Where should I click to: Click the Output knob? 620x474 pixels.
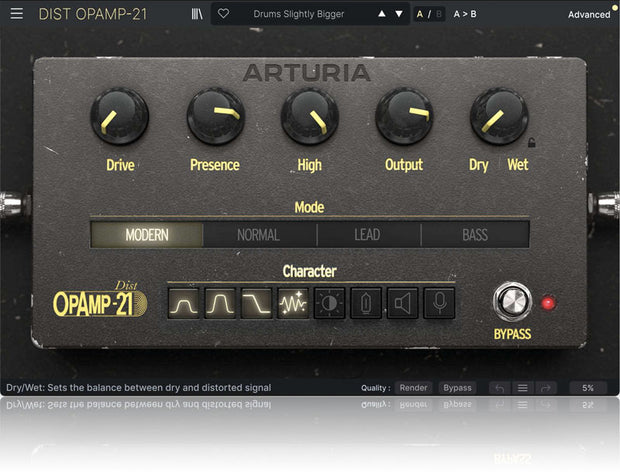click(404, 116)
